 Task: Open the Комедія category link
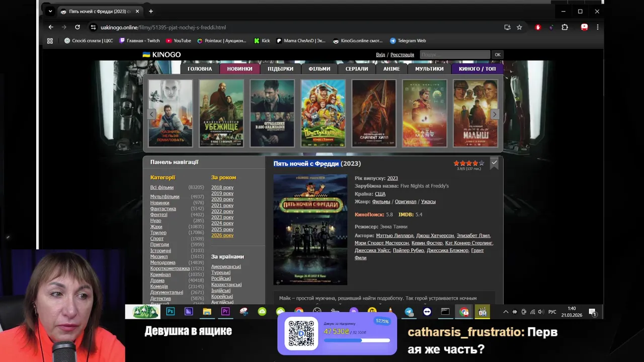pyautogui.click(x=159, y=287)
